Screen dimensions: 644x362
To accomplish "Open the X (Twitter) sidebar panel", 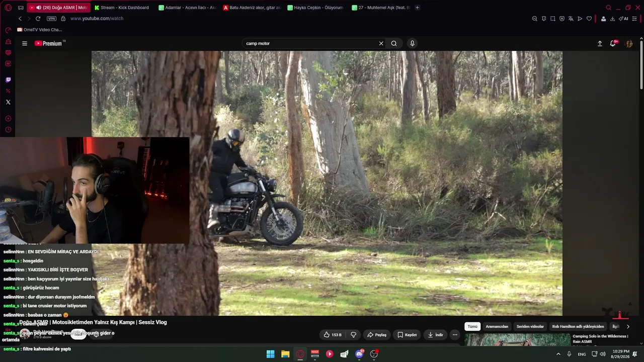I will point(8,102).
